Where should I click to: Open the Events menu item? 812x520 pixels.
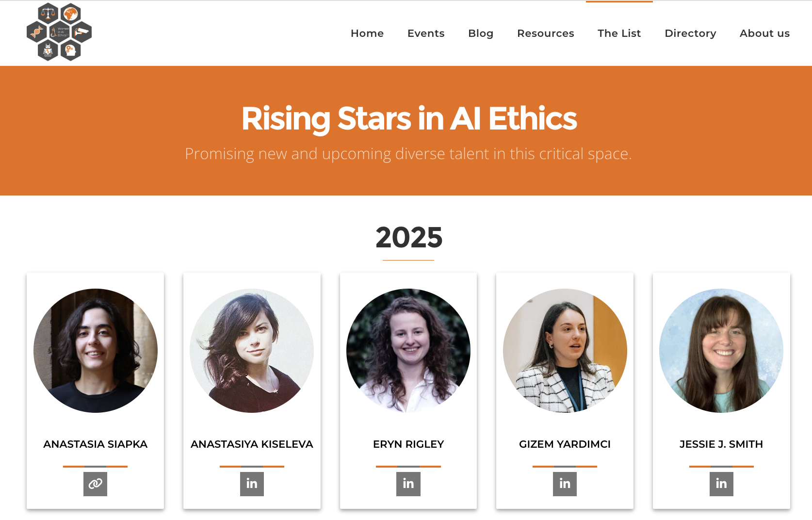pyautogui.click(x=426, y=33)
